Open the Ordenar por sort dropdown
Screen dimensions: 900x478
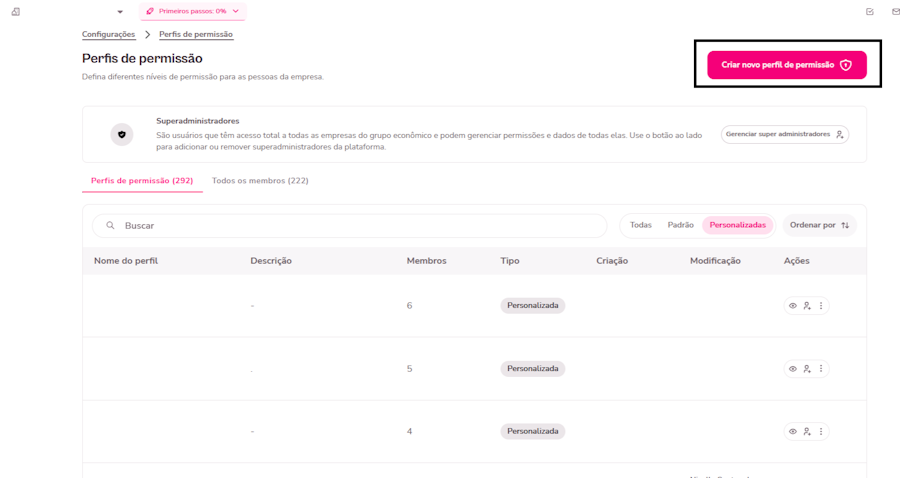click(819, 225)
